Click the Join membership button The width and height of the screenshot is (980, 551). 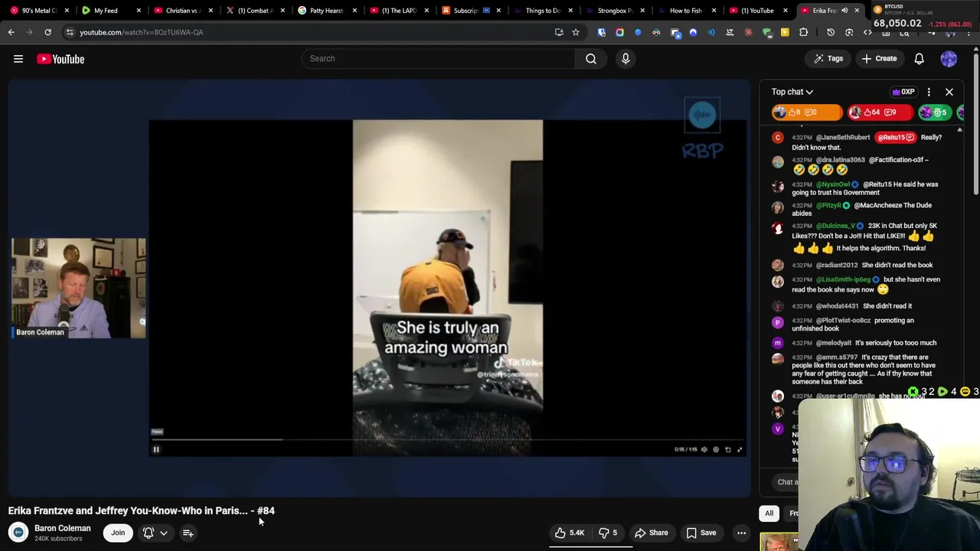click(x=118, y=533)
